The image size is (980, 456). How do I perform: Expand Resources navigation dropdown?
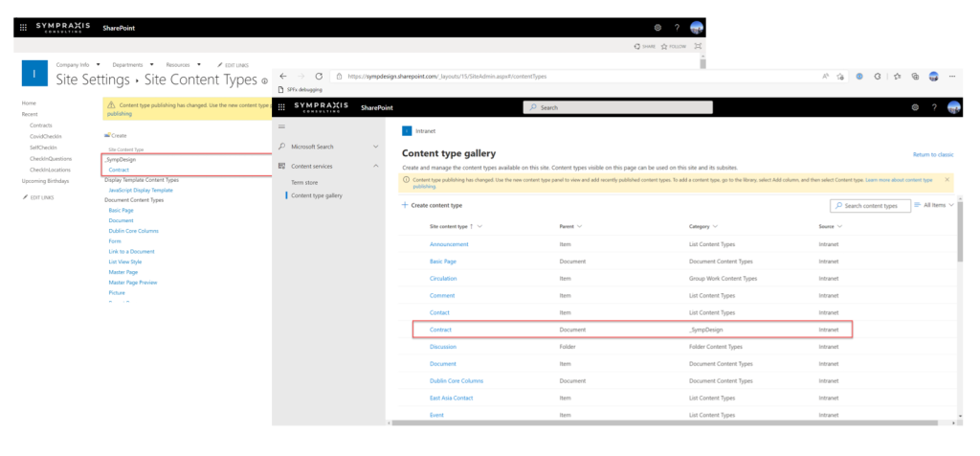click(x=199, y=64)
